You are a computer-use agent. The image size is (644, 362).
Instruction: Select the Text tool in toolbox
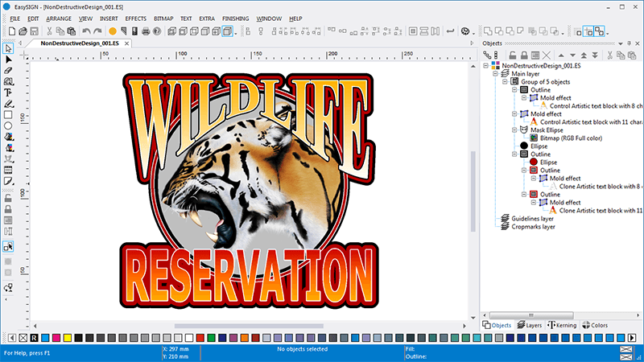pyautogui.click(x=9, y=93)
